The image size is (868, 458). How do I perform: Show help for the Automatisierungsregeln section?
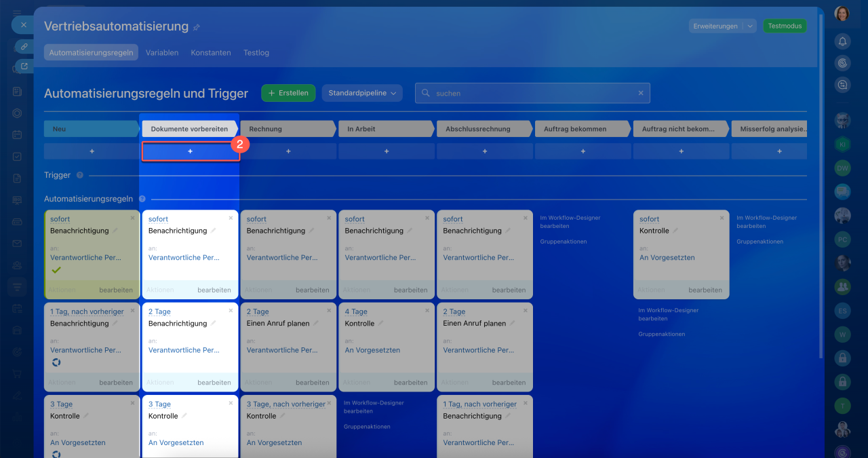click(142, 199)
